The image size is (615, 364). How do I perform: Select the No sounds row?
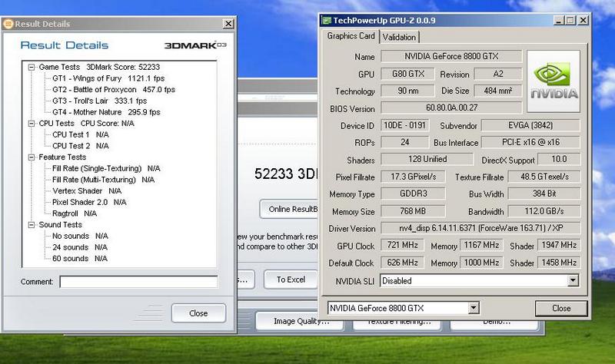pos(80,237)
